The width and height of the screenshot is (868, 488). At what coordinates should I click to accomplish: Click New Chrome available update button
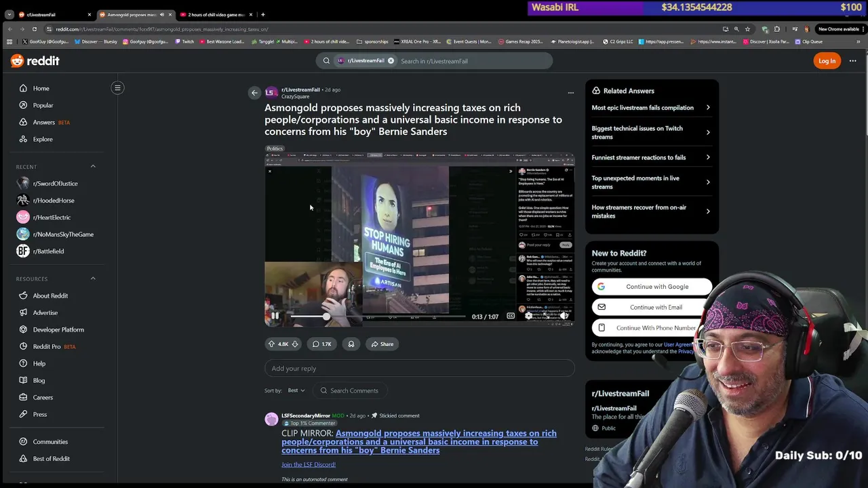click(x=839, y=29)
